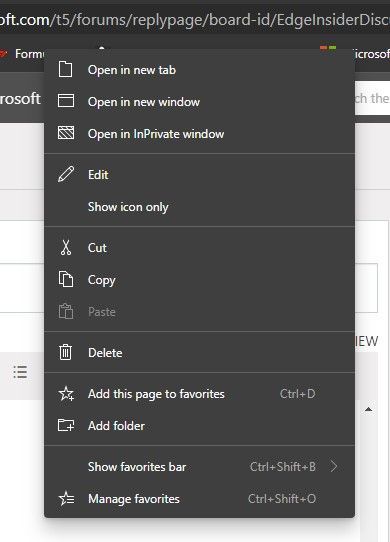The image size is (390, 542).
Task: Click the bulleted list icon in editor
Action: click(x=20, y=372)
